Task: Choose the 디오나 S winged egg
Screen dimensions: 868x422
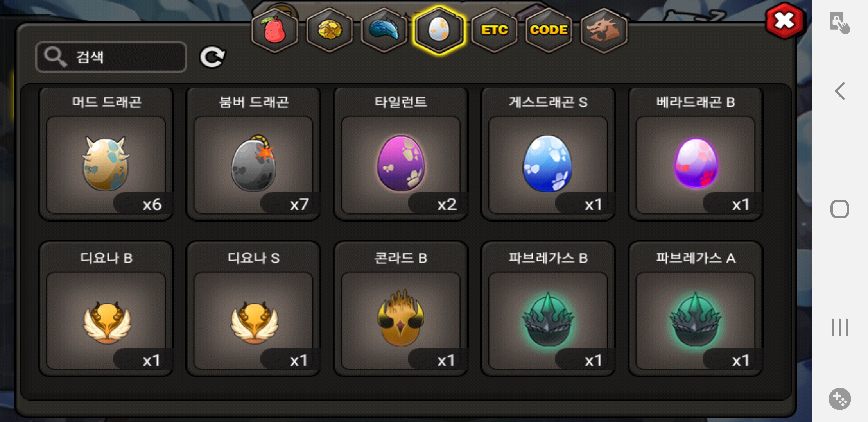Action: click(x=253, y=309)
